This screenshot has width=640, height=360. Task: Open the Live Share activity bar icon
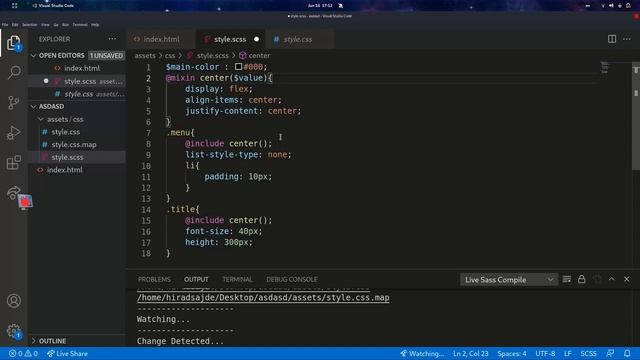(x=13, y=193)
